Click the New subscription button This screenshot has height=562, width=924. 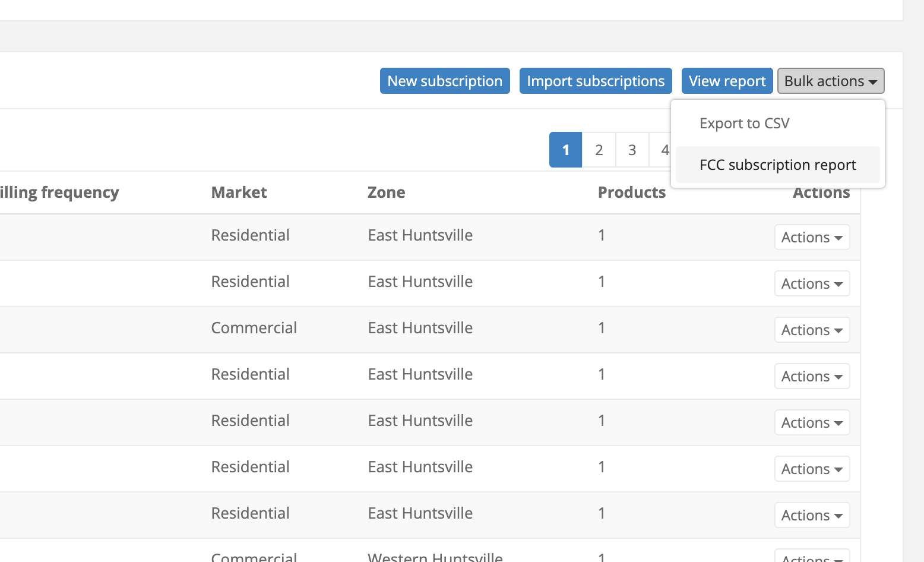(445, 81)
